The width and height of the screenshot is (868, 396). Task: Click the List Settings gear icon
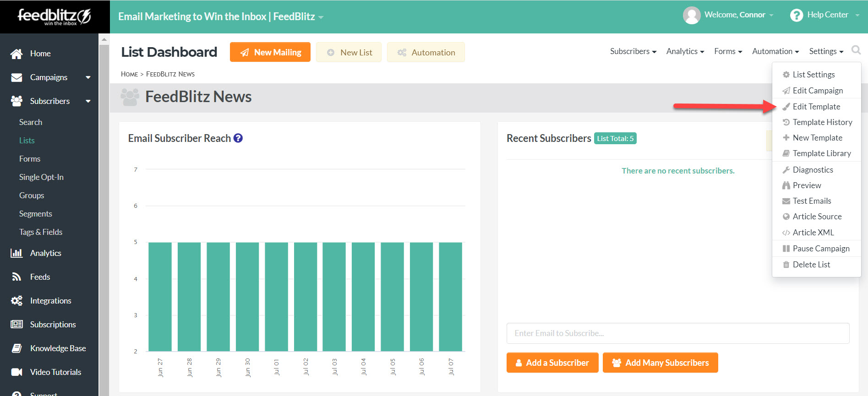786,75
